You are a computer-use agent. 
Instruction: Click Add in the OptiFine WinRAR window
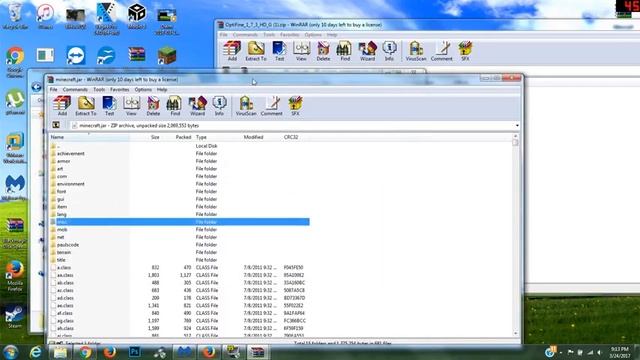click(232, 51)
